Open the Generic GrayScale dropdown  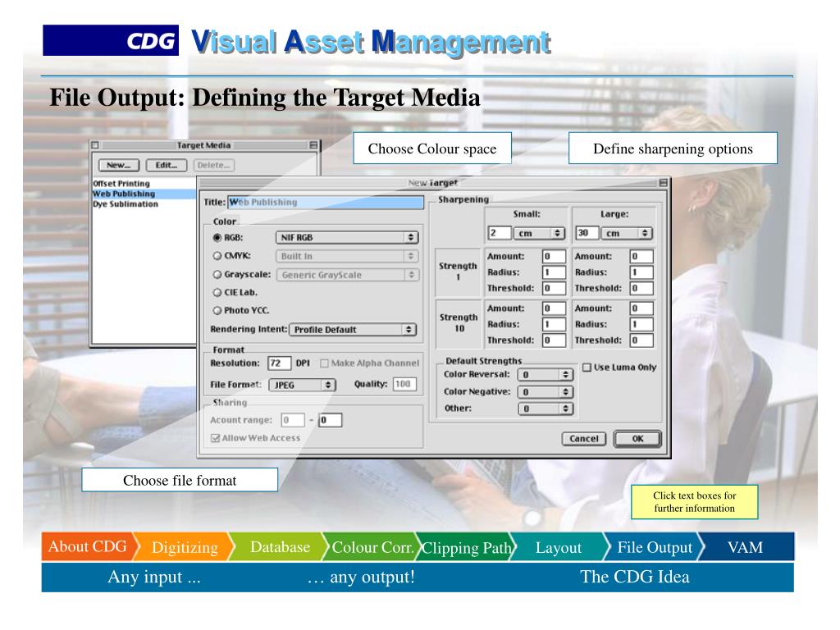point(347,275)
